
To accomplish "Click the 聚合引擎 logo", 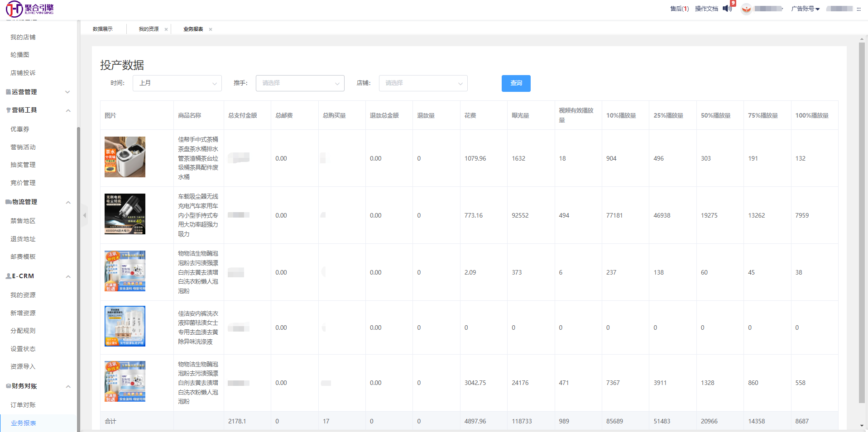I will point(30,9).
